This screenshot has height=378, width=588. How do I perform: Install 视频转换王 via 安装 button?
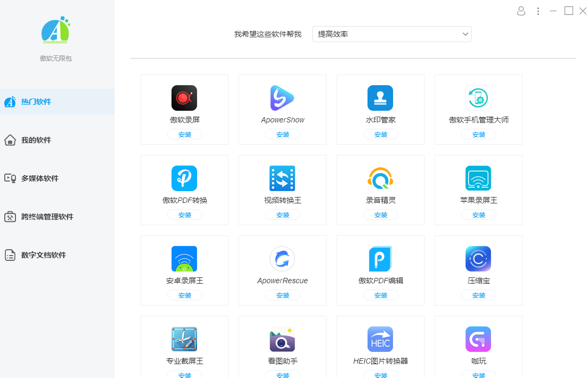point(282,215)
